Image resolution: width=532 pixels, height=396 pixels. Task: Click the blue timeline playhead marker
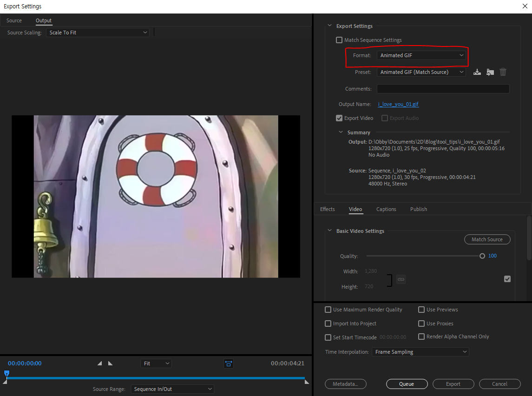(x=7, y=373)
